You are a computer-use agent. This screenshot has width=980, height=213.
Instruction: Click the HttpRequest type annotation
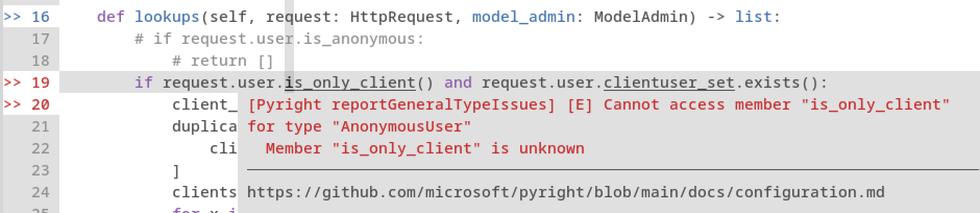(x=401, y=17)
